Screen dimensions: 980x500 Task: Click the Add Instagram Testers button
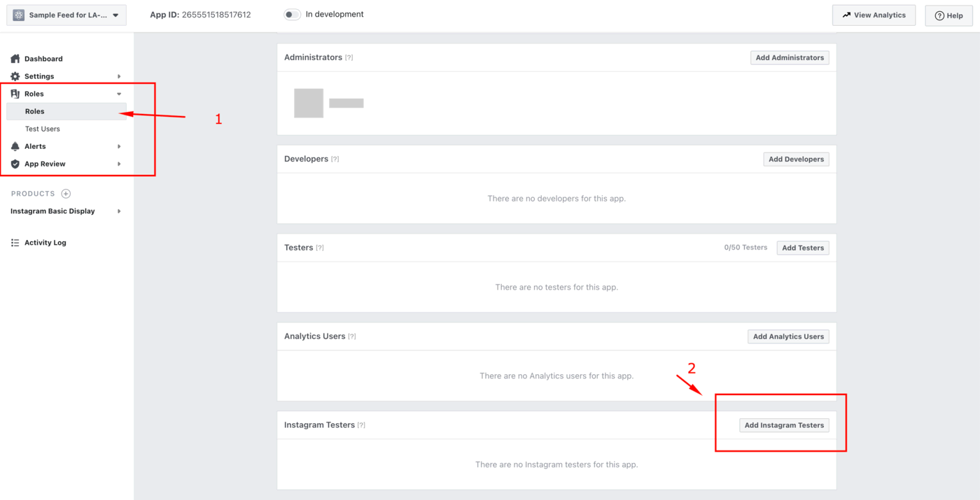pyautogui.click(x=784, y=425)
